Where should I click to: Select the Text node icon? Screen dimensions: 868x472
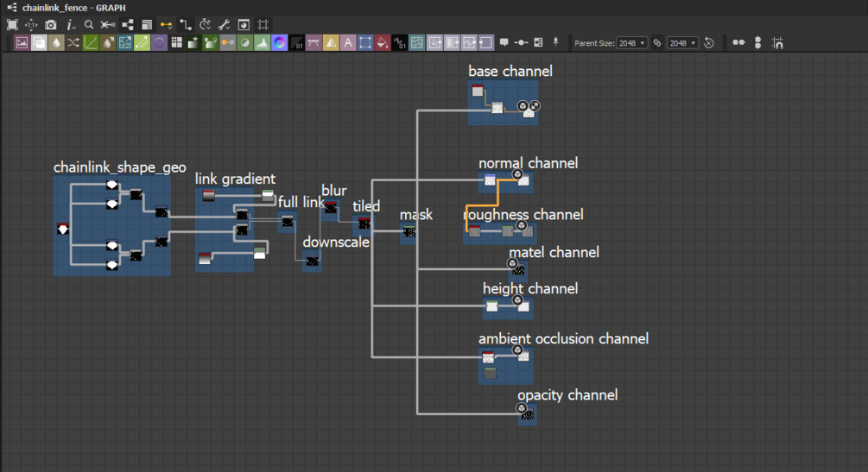point(348,42)
